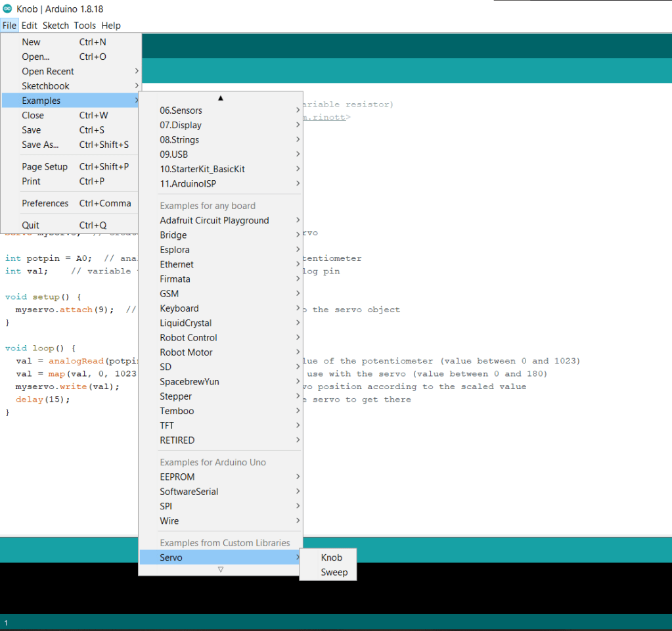Open the Knob servo example

tap(331, 557)
